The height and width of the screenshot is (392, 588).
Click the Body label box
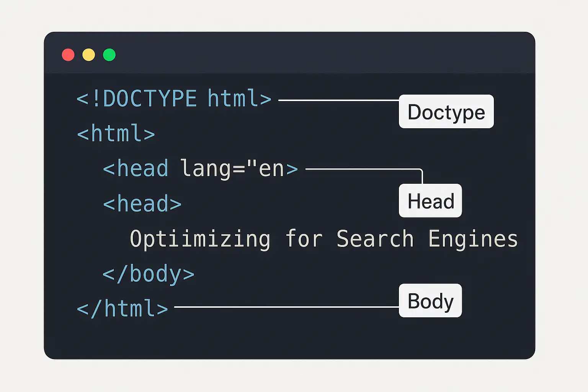(x=430, y=301)
